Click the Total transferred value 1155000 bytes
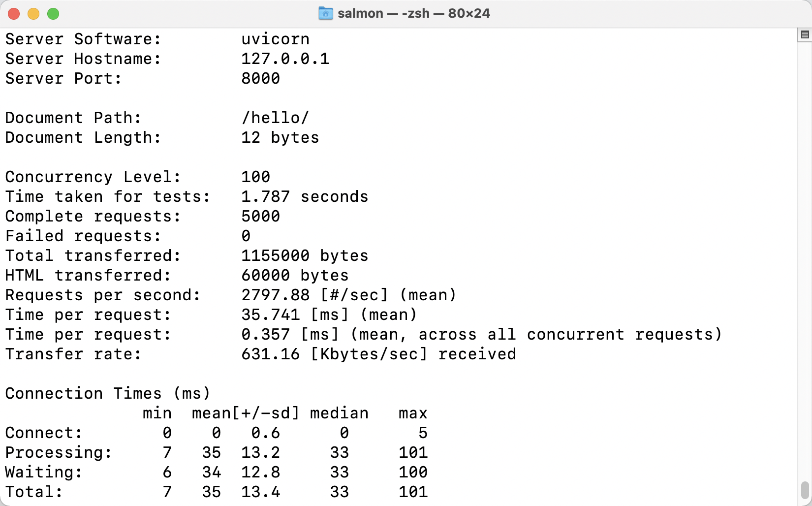This screenshot has height=506, width=812. [305, 255]
